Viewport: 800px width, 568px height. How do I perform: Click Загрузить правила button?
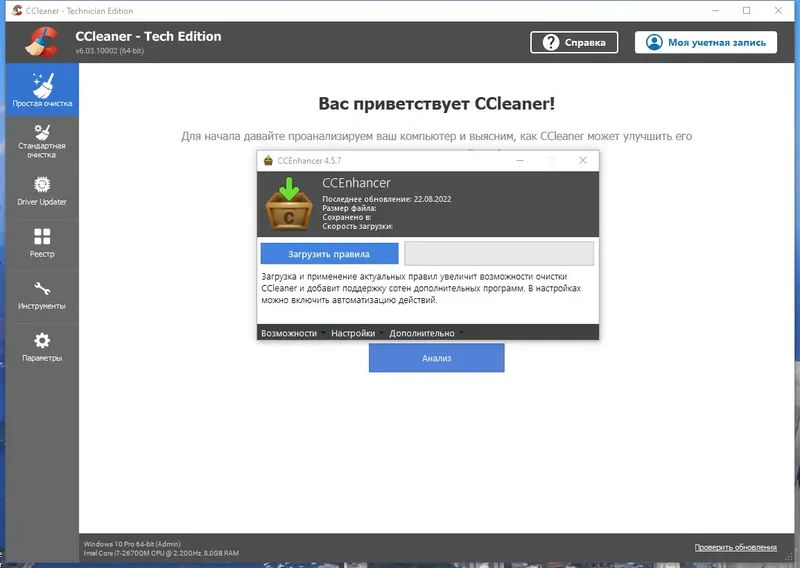coord(329,254)
